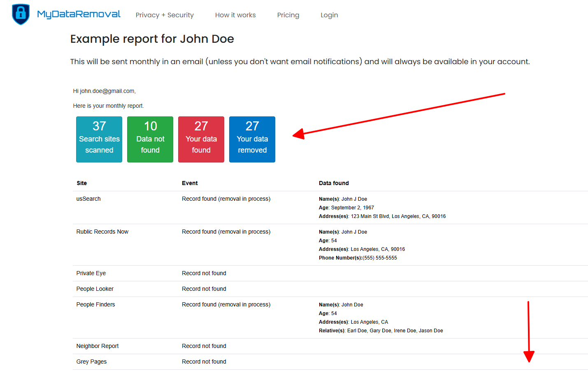
Task: Click the Site column header
Action: coord(81,183)
